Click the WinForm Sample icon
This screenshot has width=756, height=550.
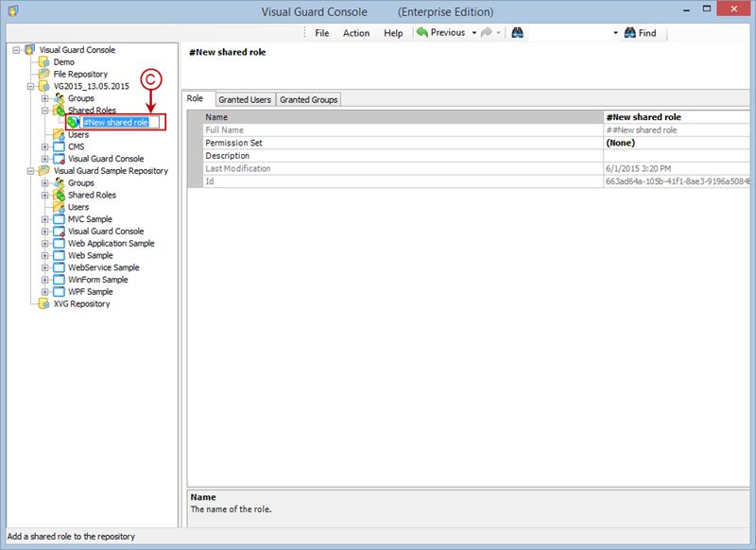point(59,280)
